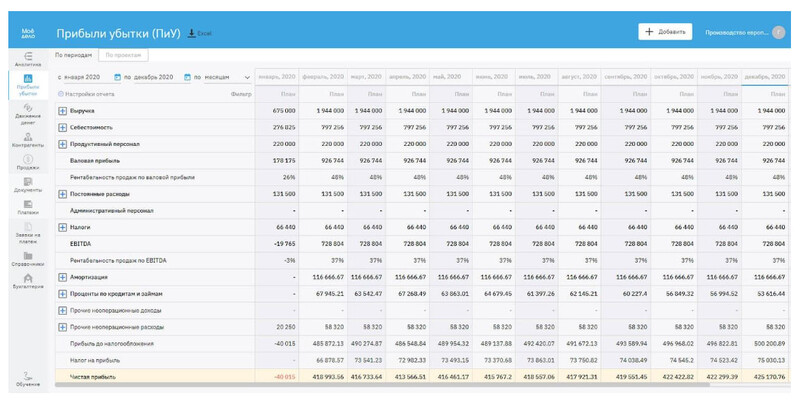
Task: Select the февраль, 2020 column header
Action: (x=323, y=77)
